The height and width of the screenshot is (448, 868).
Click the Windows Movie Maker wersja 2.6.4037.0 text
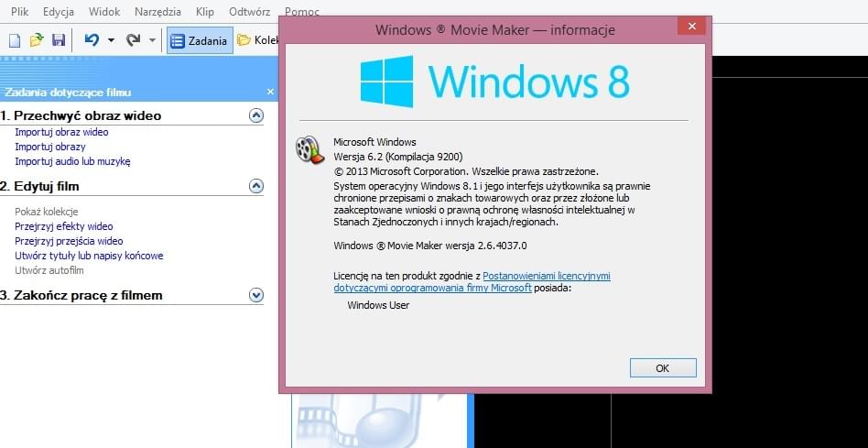pyautogui.click(x=430, y=246)
